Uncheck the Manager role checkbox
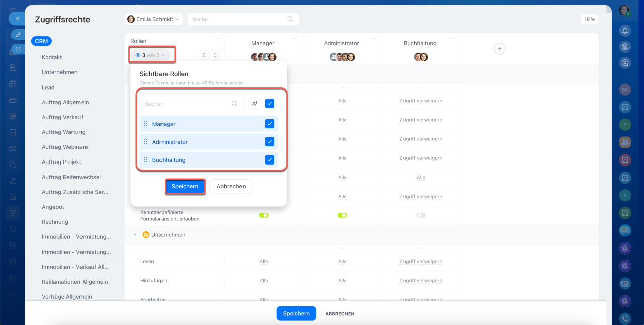The image size is (644, 325). [x=270, y=124]
